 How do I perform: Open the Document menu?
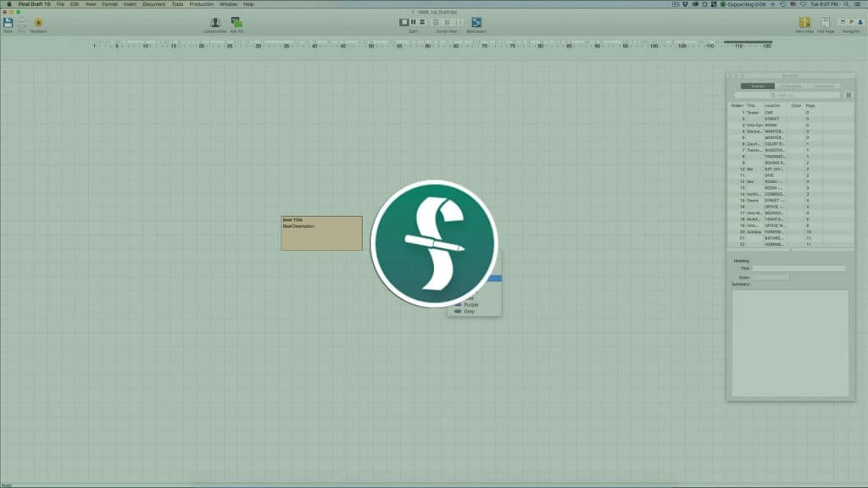coord(154,4)
